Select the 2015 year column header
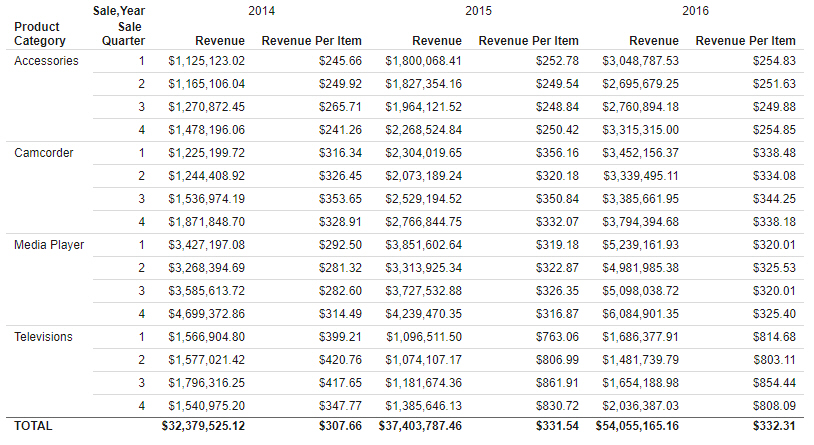This screenshot has width=814, height=445. (x=479, y=11)
